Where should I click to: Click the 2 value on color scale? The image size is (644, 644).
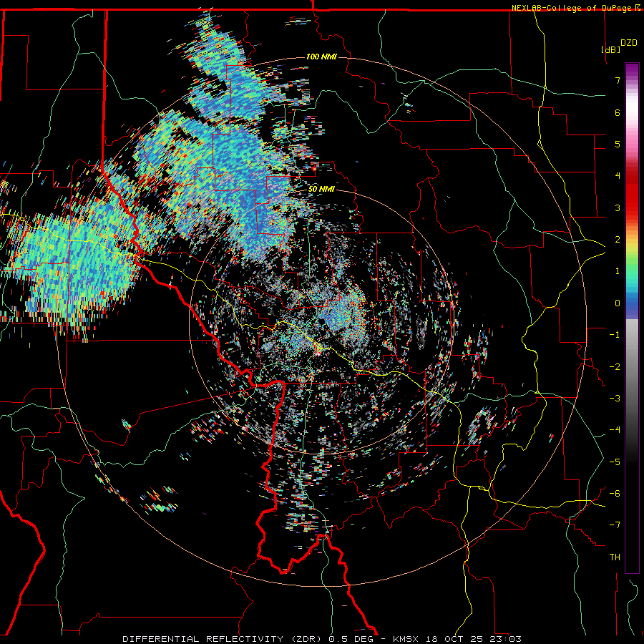point(618,240)
